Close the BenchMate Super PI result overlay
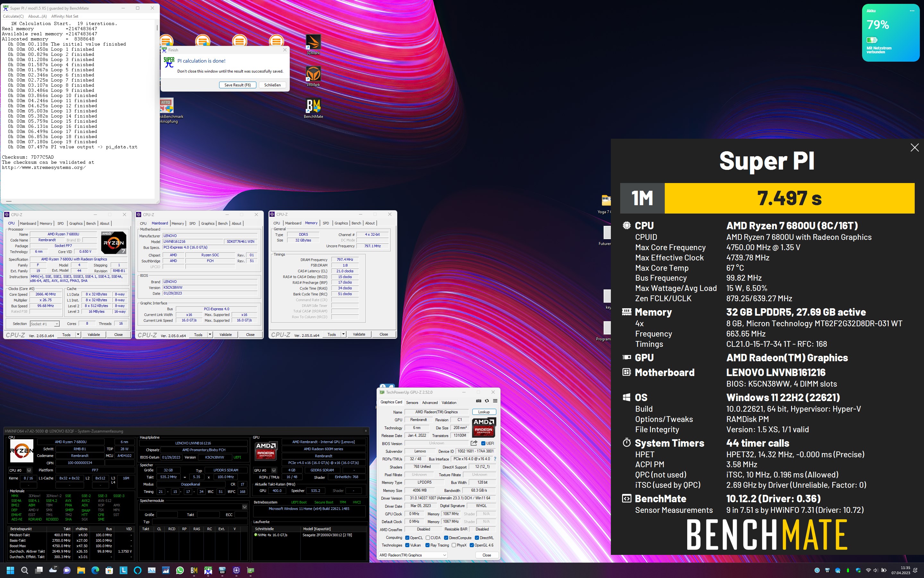Viewport: 924px width, 578px height. pyautogui.click(x=914, y=148)
